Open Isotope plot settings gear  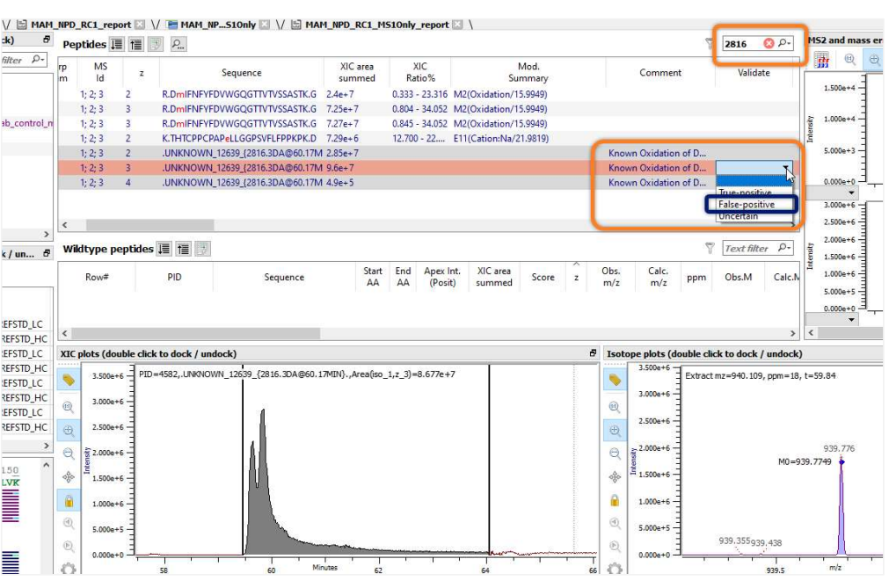pos(616,568)
